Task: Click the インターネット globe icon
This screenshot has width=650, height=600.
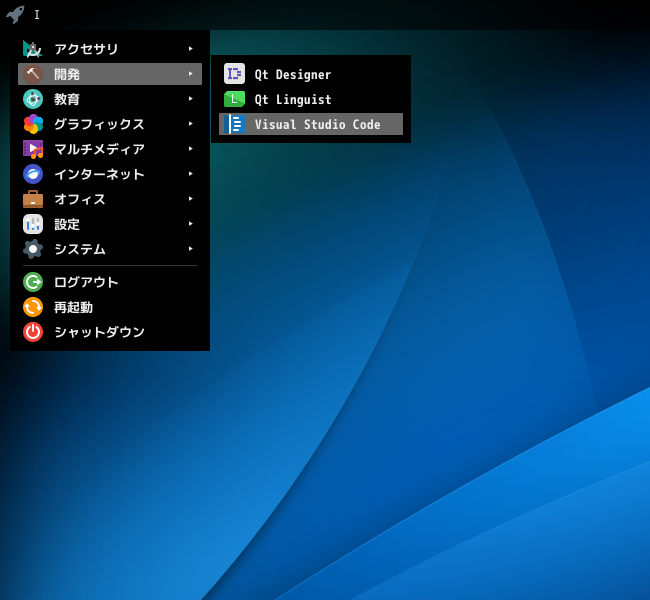Action: pos(33,174)
